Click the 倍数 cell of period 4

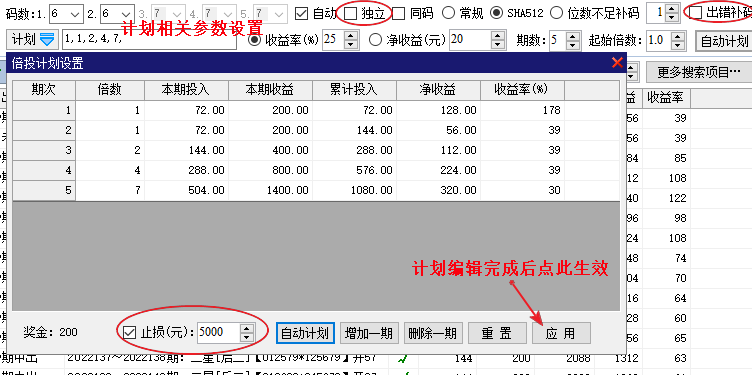(110, 170)
